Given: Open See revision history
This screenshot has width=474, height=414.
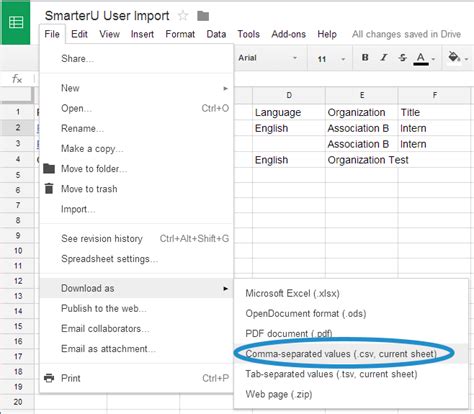Looking at the screenshot, I should (x=137, y=239).
